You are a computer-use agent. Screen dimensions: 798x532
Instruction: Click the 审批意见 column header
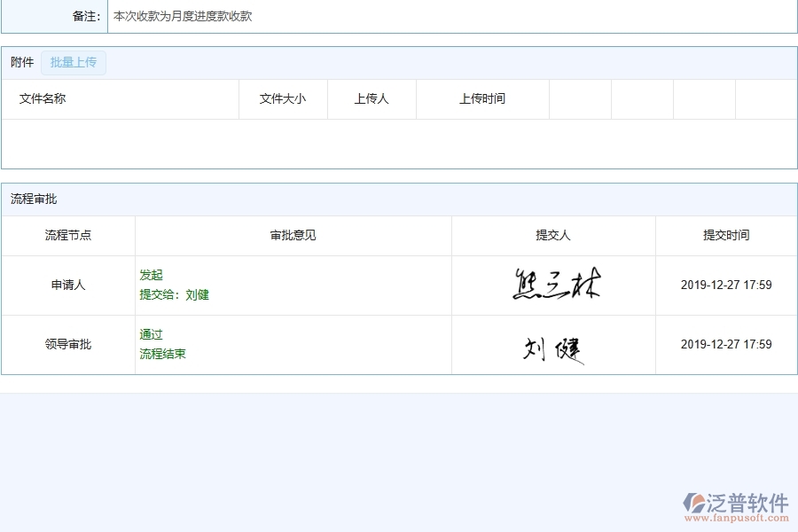[x=293, y=235]
